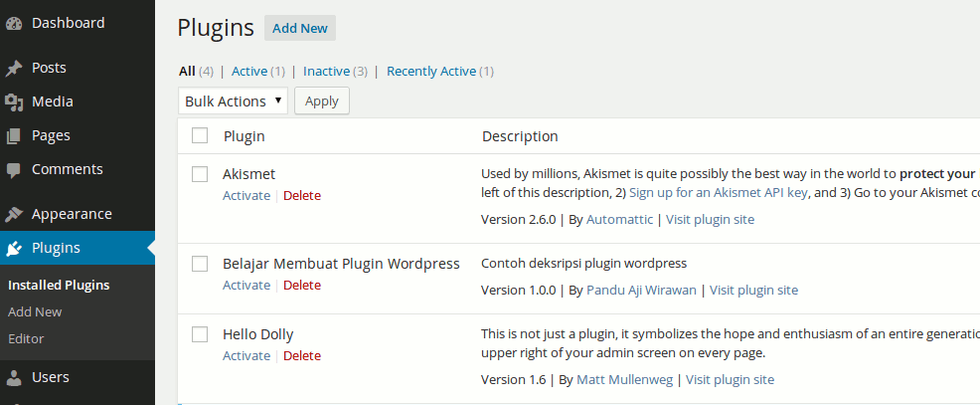Click the Dashboard gauge icon

tap(14, 24)
